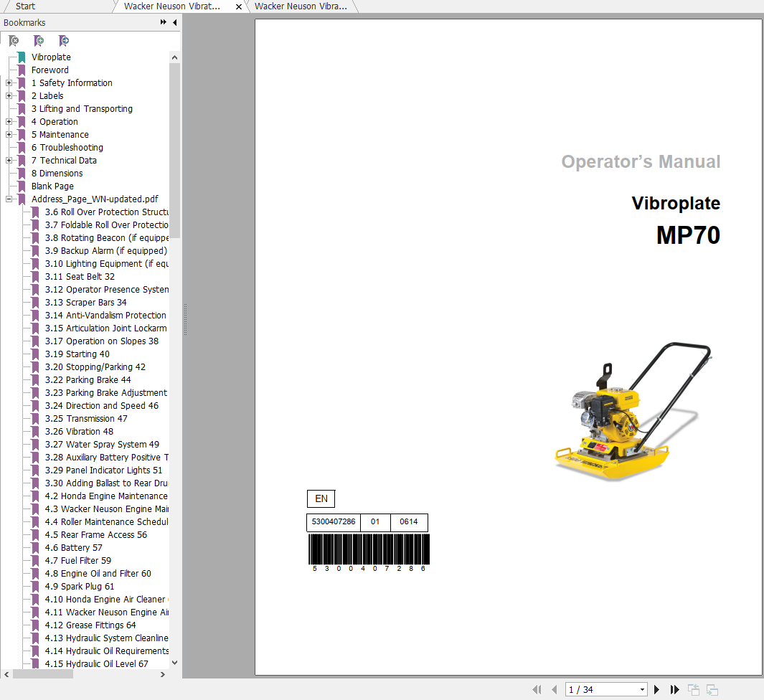Click the vertical bookmarks scrollbar thumb
The image size is (764, 700).
[x=174, y=150]
